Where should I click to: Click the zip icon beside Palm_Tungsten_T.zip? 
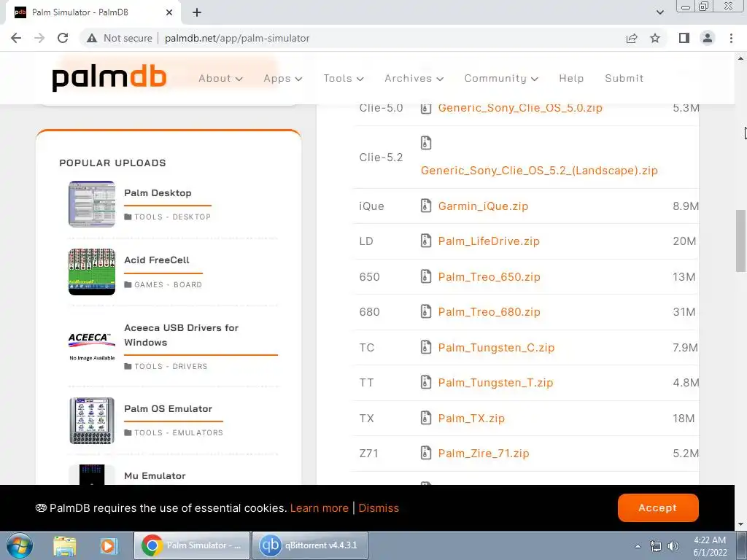[x=426, y=382]
